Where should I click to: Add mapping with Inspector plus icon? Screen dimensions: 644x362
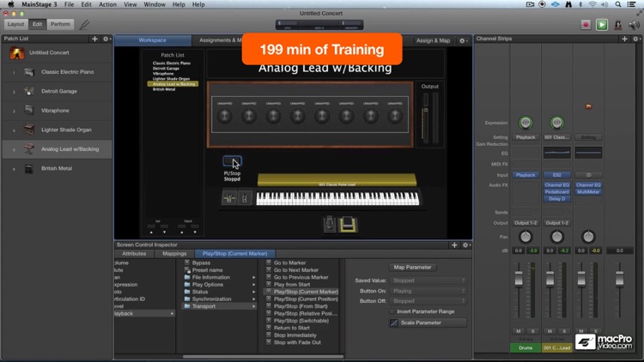point(454,245)
